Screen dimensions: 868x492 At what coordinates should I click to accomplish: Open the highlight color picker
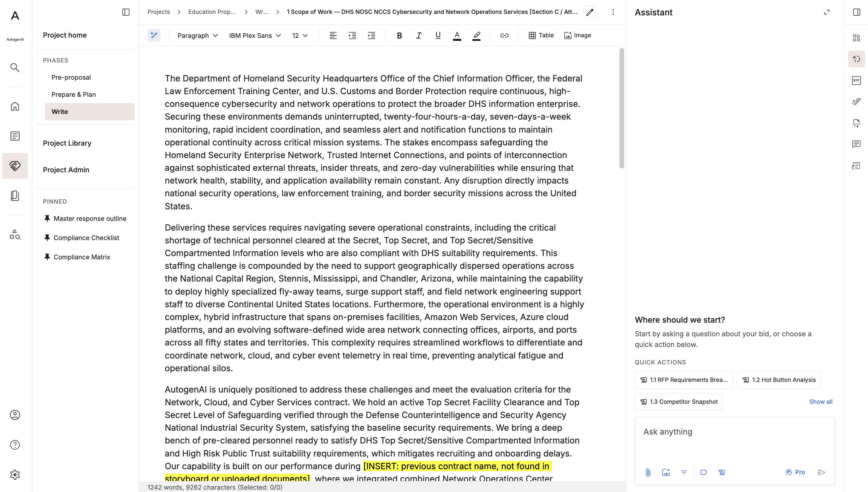476,36
